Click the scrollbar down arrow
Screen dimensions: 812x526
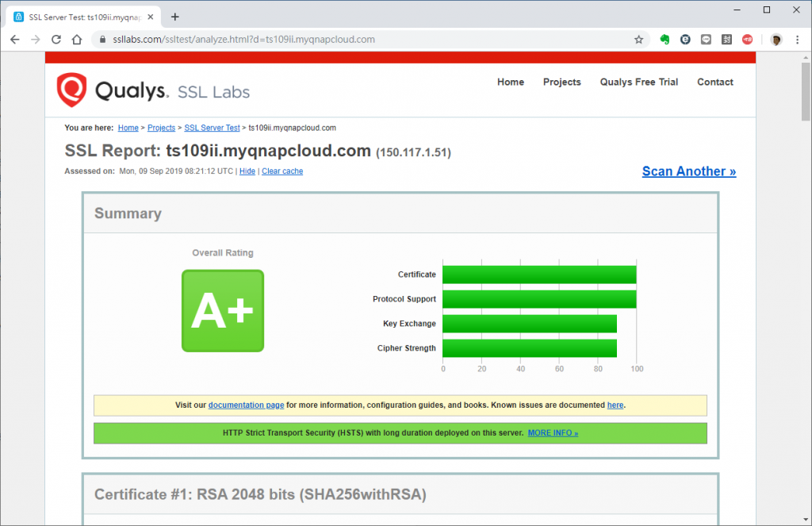[806, 520]
